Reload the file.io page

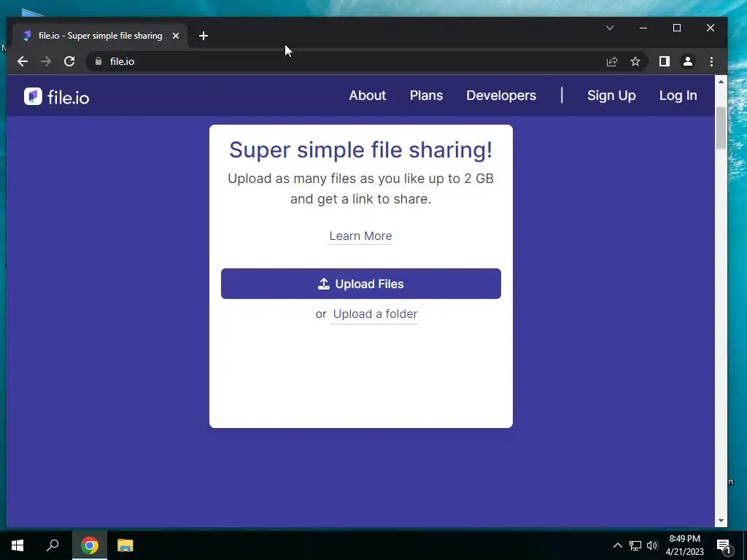pos(69,61)
